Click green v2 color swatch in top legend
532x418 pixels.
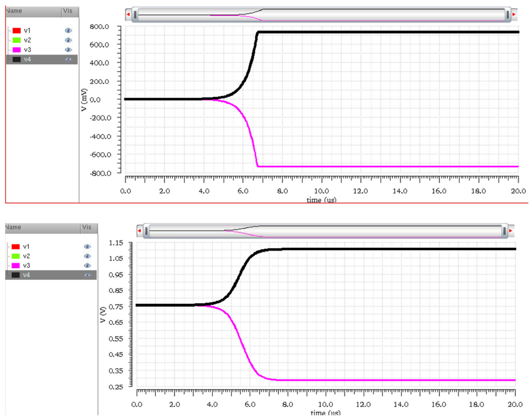click(x=17, y=40)
